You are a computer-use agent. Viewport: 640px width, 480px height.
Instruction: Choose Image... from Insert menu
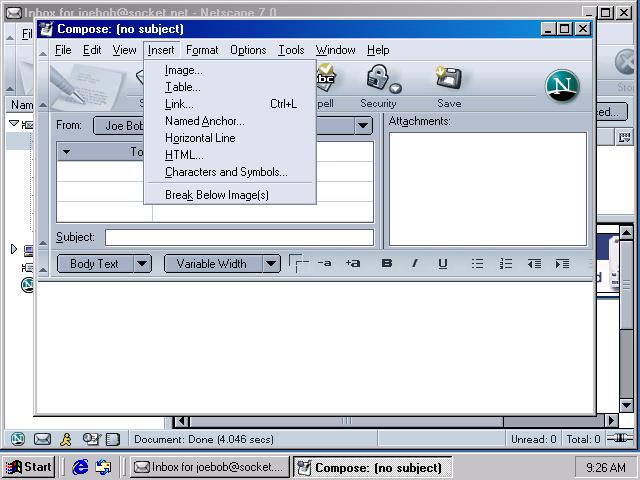coord(230,70)
